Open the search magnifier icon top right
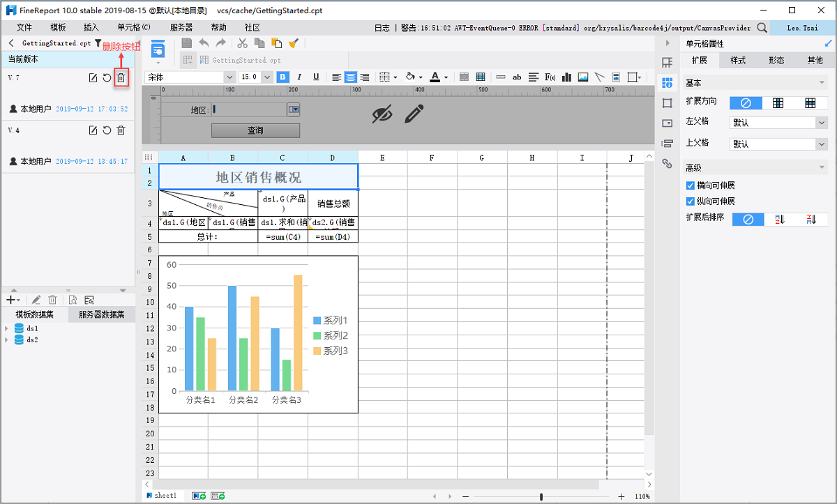Image resolution: width=837 pixels, height=504 pixels. click(x=762, y=27)
